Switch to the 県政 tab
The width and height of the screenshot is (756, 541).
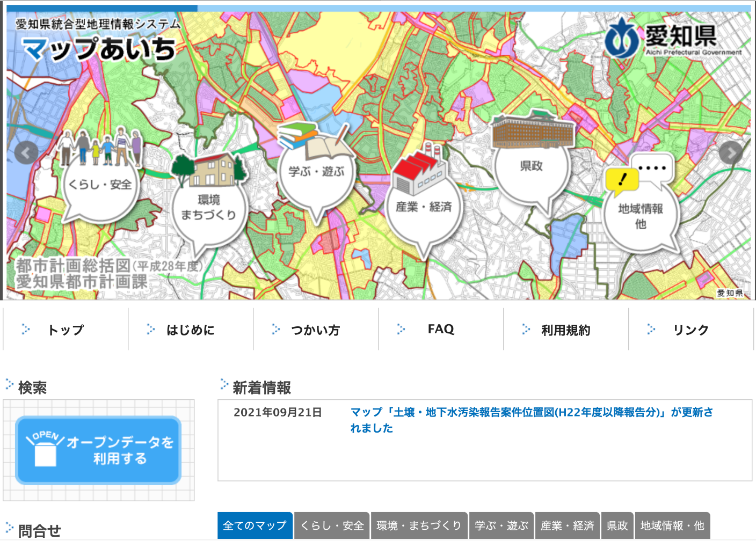pyautogui.click(x=617, y=525)
